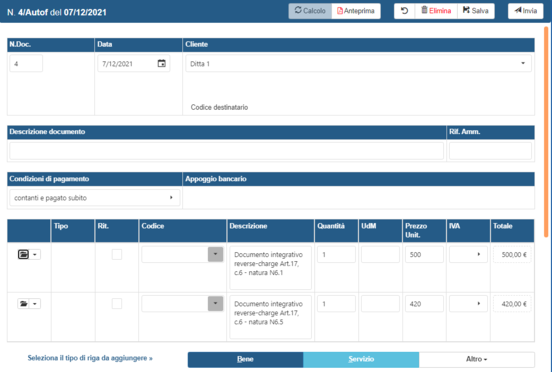Open the Codice dropdown on the N6.1 row
The height and width of the screenshot is (372, 552).
tap(215, 254)
